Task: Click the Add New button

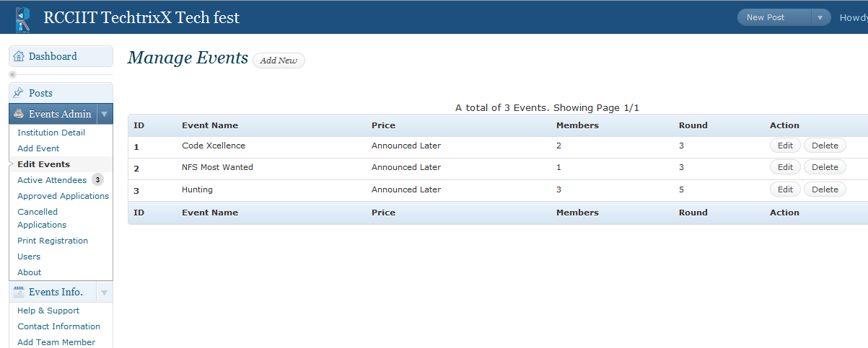Action: (x=279, y=61)
